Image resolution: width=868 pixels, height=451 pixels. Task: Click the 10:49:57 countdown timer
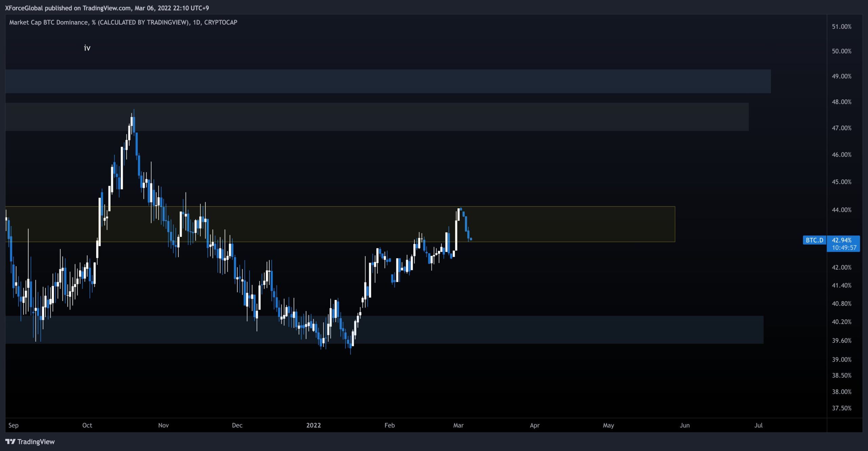click(844, 248)
